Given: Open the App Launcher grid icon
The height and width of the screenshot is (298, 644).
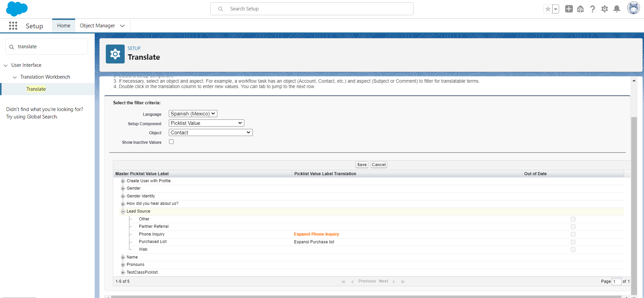Looking at the screenshot, I should [13, 26].
